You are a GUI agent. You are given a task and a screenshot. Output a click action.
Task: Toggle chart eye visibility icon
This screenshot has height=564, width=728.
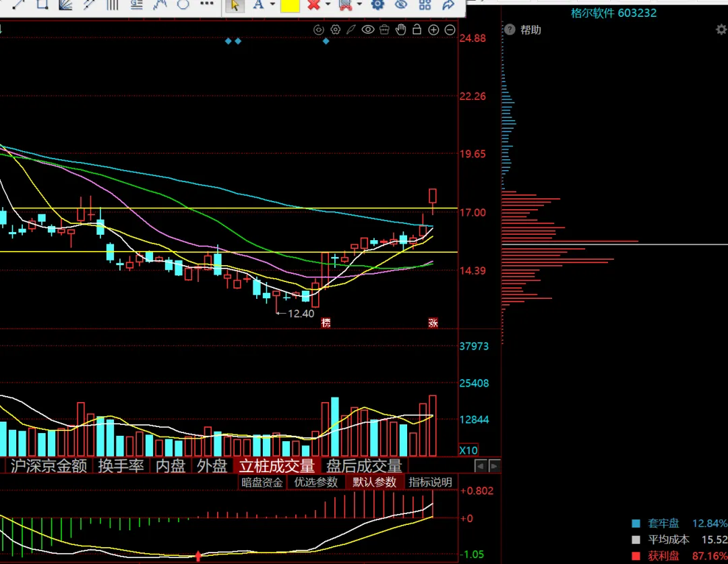pos(368,30)
